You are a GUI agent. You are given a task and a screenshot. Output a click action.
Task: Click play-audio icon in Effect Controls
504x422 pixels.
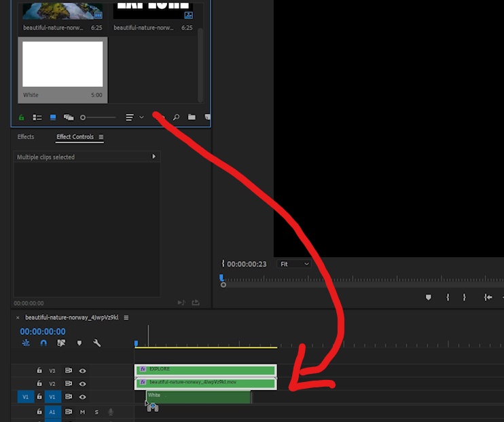(181, 303)
